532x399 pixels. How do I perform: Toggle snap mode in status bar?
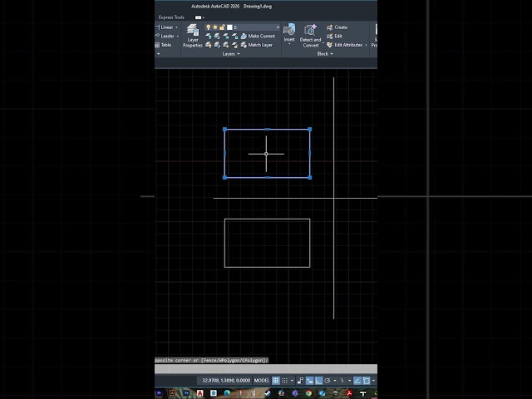coord(284,381)
